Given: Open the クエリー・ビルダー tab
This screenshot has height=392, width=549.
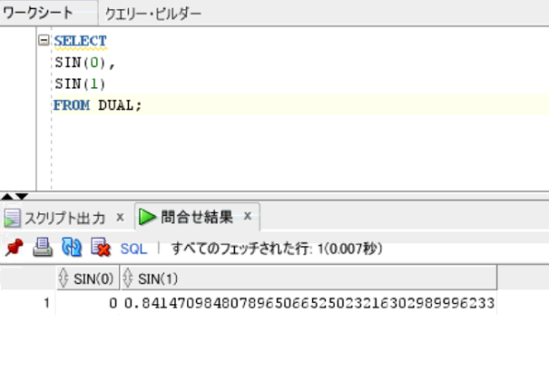Looking at the screenshot, I should coord(152,14).
